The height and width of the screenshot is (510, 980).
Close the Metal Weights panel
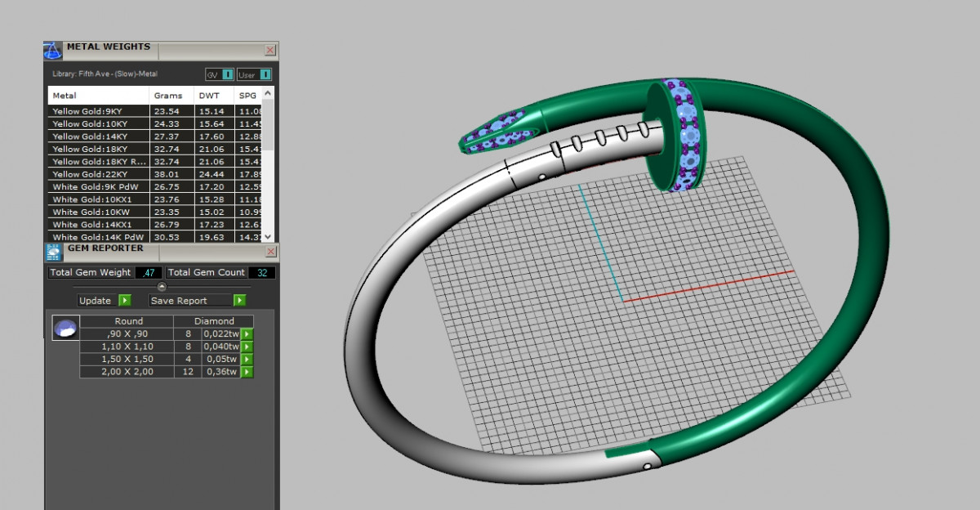[270, 51]
